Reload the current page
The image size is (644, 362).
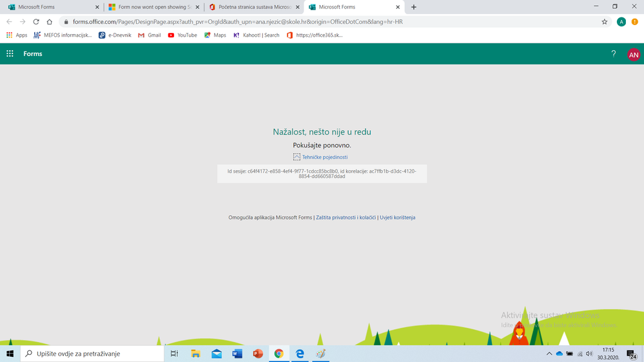tap(36, 22)
